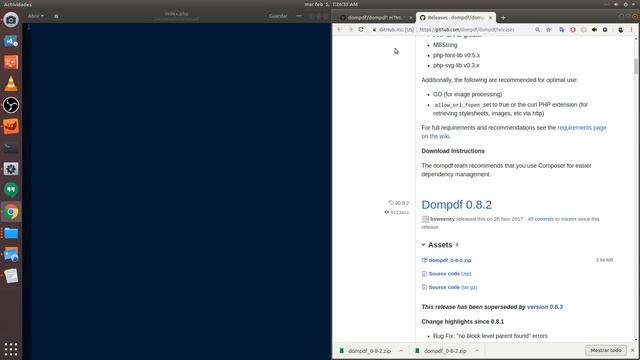Image resolution: width=640 pixels, height=360 pixels.
Task: Click the URL address bar
Action: (467, 29)
